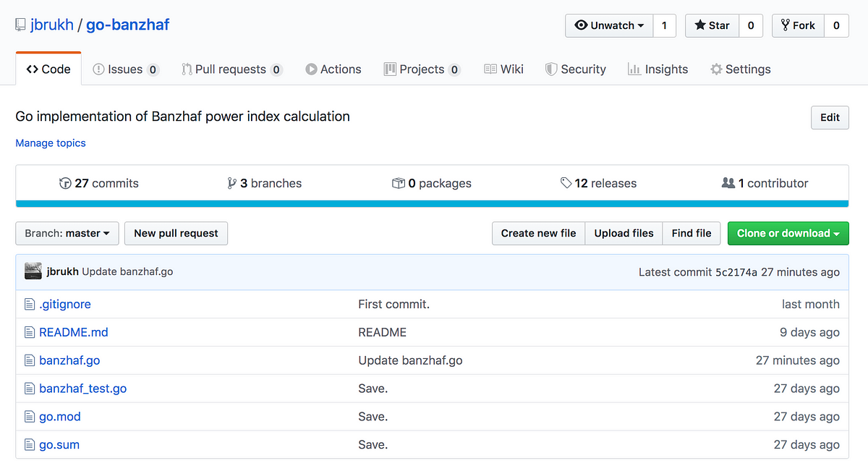
Task: Edit the repository description
Action: [x=830, y=117]
